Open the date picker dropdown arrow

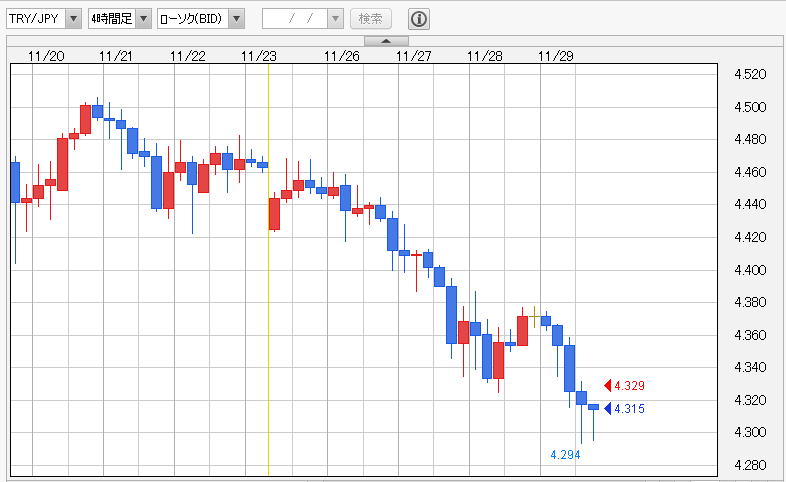tap(335, 19)
